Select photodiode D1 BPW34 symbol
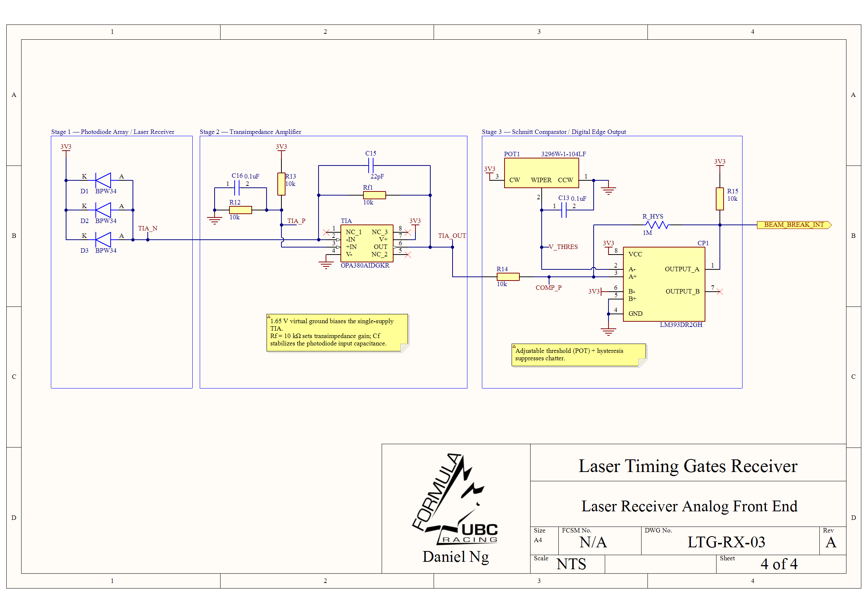Screen dimensions: 868x613 103,180
